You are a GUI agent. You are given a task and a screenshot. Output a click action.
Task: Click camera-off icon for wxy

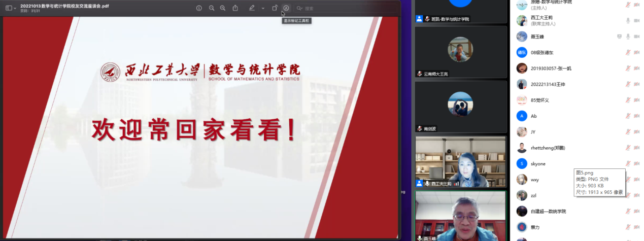[x=636, y=180]
